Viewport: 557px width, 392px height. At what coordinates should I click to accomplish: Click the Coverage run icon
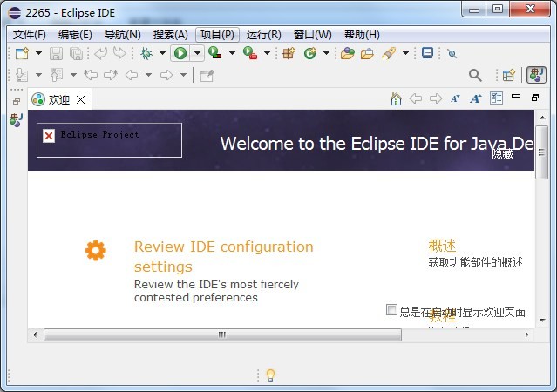pos(215,53)
